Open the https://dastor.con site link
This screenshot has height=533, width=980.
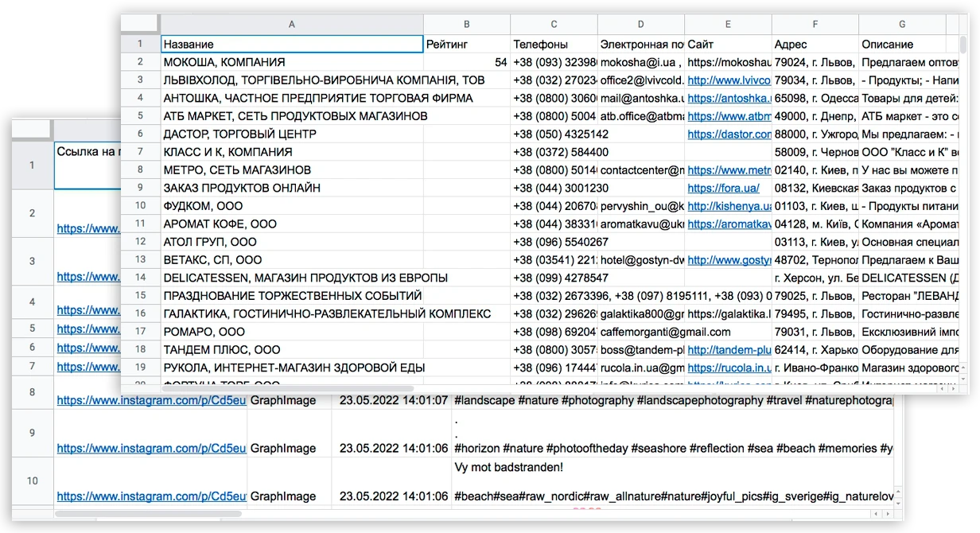(x=729, y=134)
